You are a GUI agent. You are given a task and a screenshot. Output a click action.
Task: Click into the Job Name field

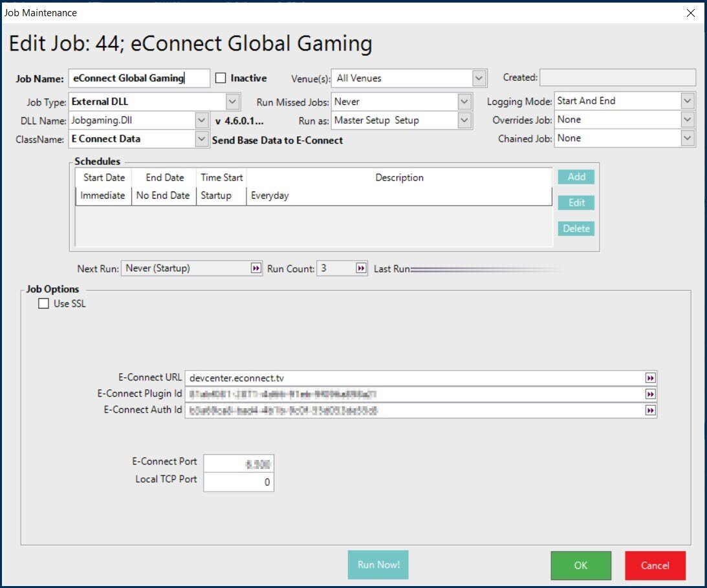click(x=139, y=78)
